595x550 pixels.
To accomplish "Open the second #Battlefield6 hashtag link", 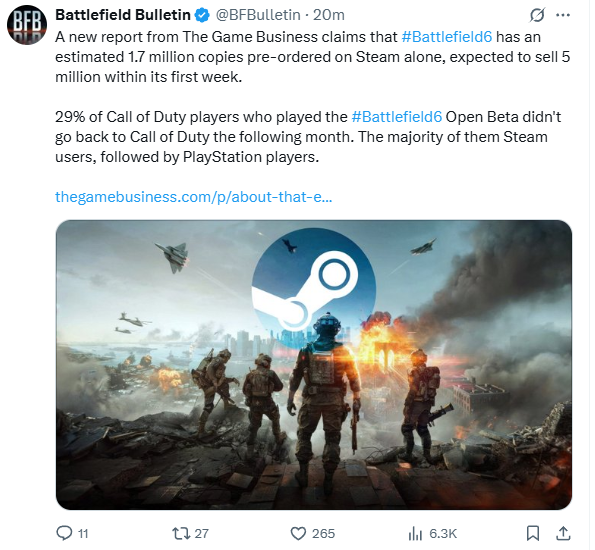I will pos(397,117).
